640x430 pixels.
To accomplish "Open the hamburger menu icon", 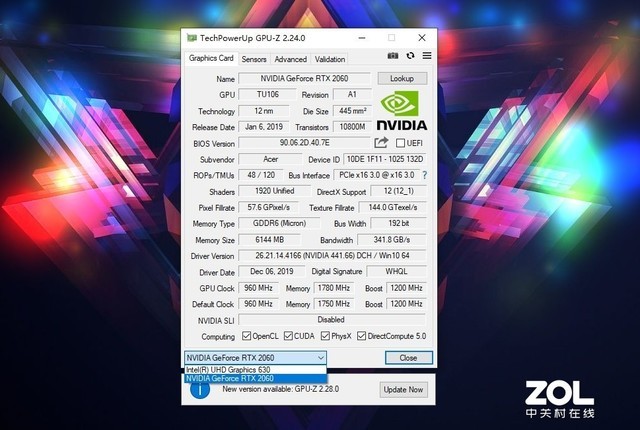I will coord(427,55).
